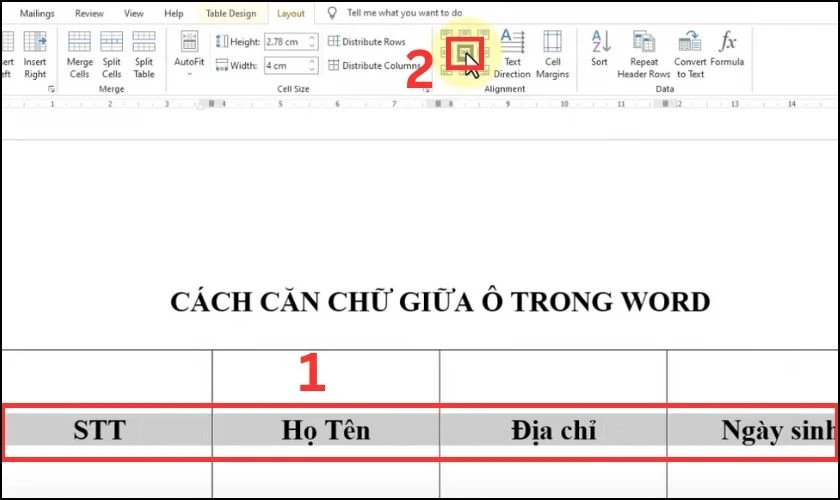Click the 'Họ Tên' table cell
The image size is (840, 500).
pyautogui.click(x=326, y=430)
